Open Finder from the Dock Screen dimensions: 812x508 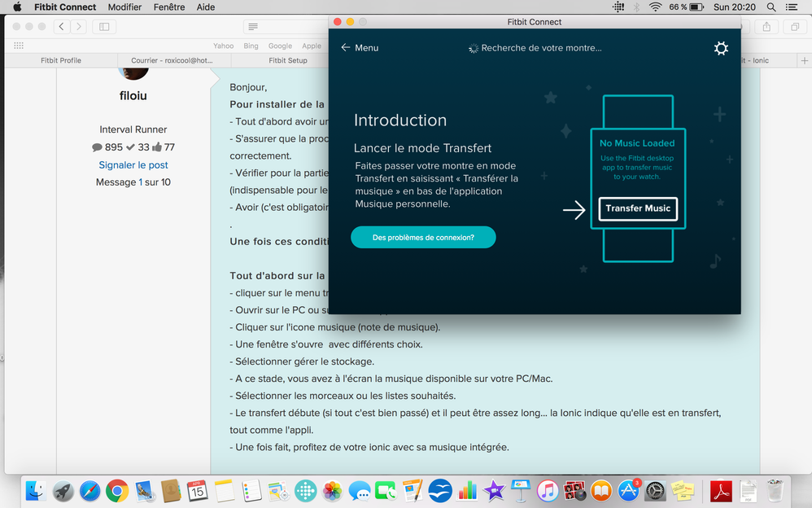point(36,490)
